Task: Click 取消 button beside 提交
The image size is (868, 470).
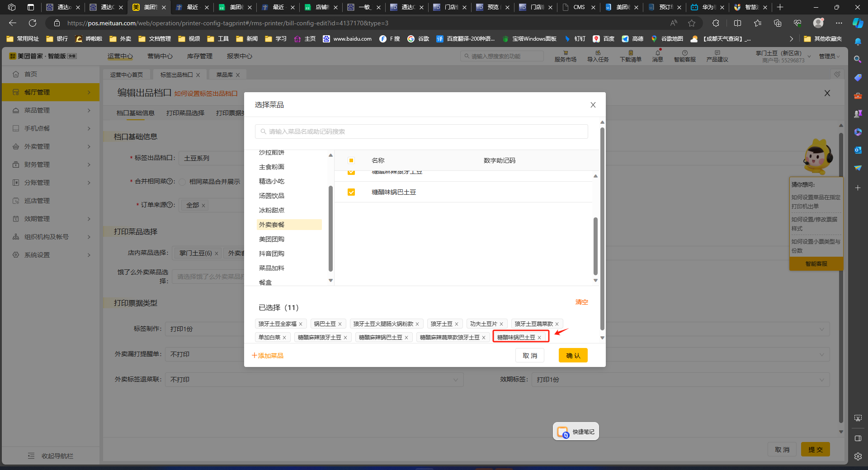Action: 782,450
